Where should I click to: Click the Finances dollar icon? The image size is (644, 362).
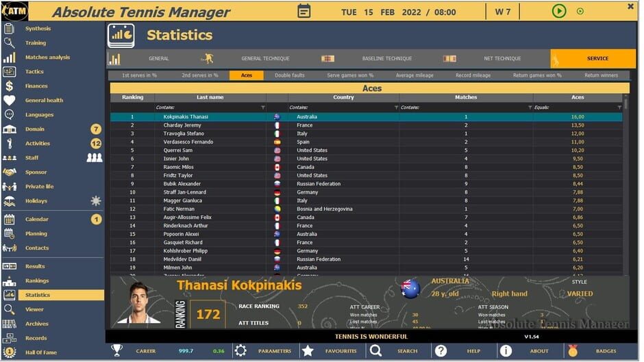pyautogui.click(x=9, y=86)
